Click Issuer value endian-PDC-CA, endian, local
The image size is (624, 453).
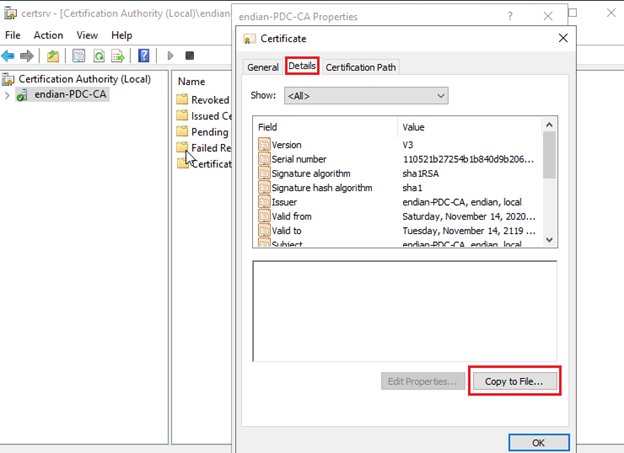(x=462, y=202)
